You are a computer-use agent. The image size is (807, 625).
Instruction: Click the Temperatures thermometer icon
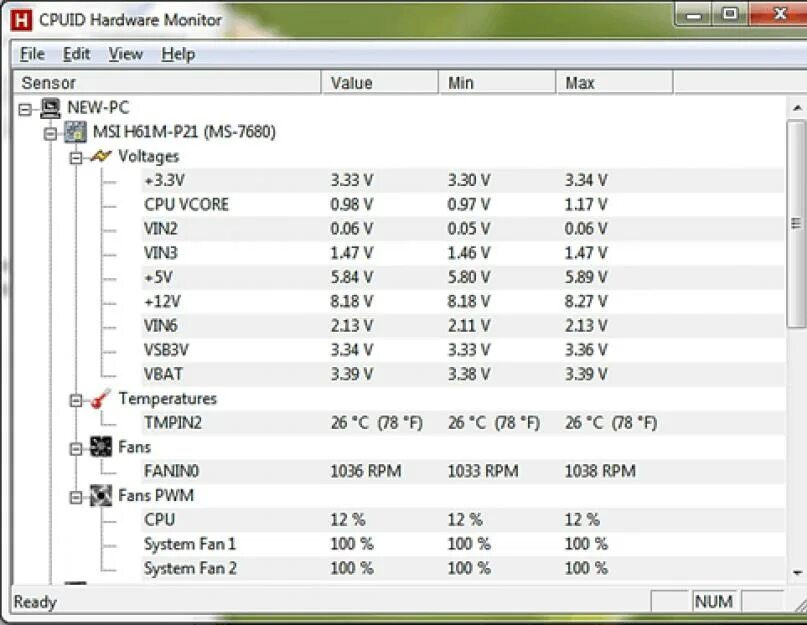100,399
